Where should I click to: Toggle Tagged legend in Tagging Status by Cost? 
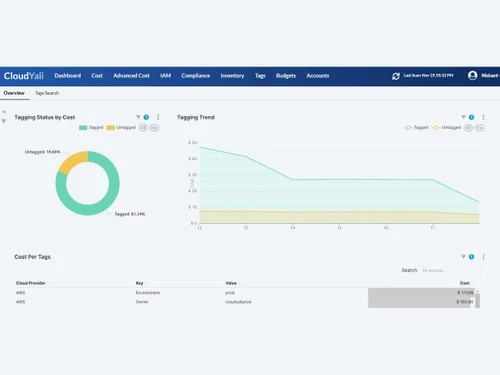click(91, 127)
